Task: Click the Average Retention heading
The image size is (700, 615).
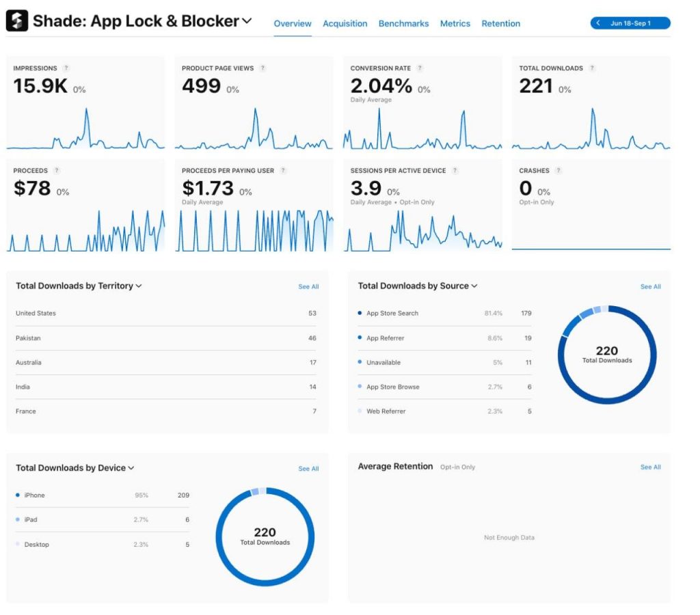Action: 396,467
